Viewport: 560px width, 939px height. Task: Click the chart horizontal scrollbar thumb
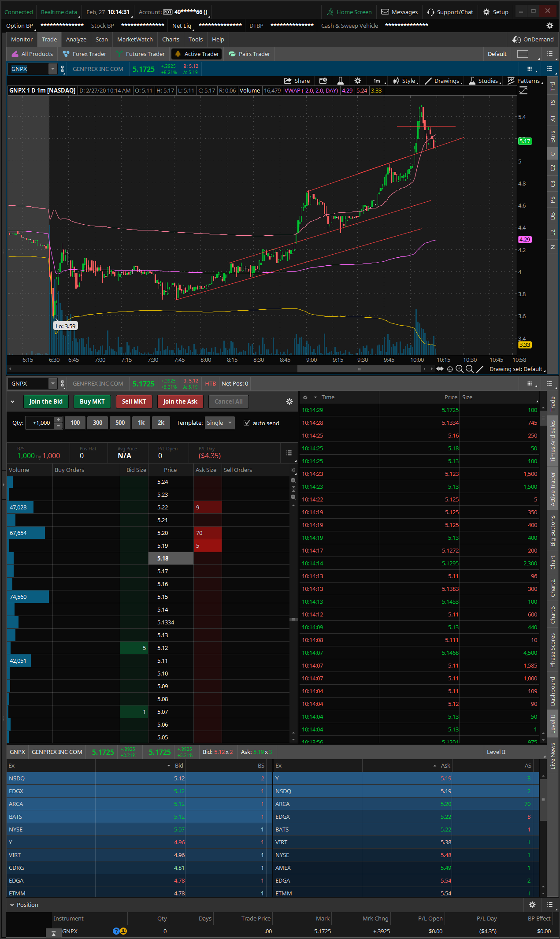(x=359, y=369)
